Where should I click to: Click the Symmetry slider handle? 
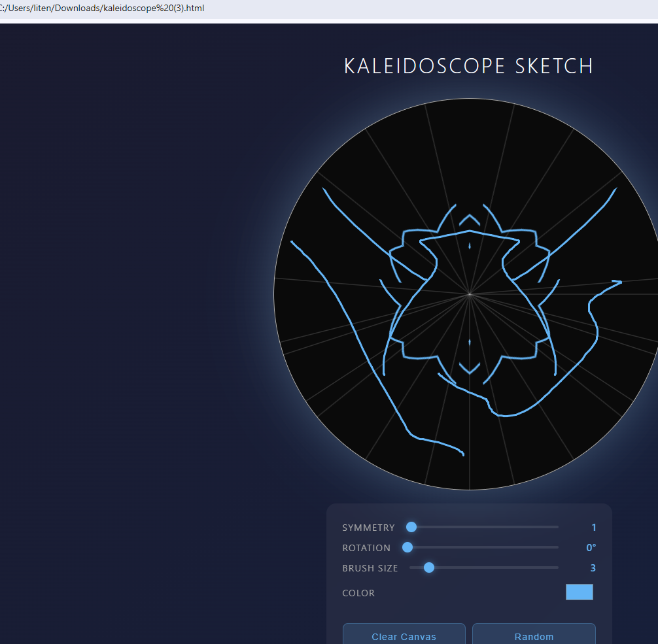pos(411,527)
